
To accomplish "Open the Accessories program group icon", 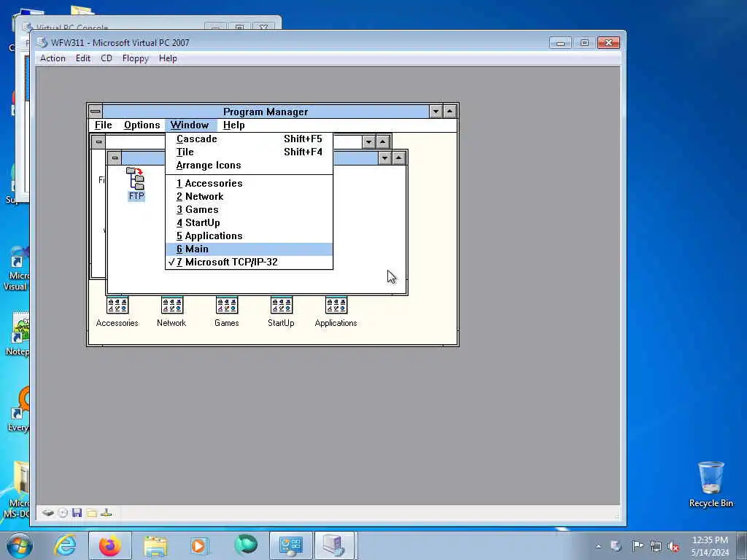I will [117, 312].
